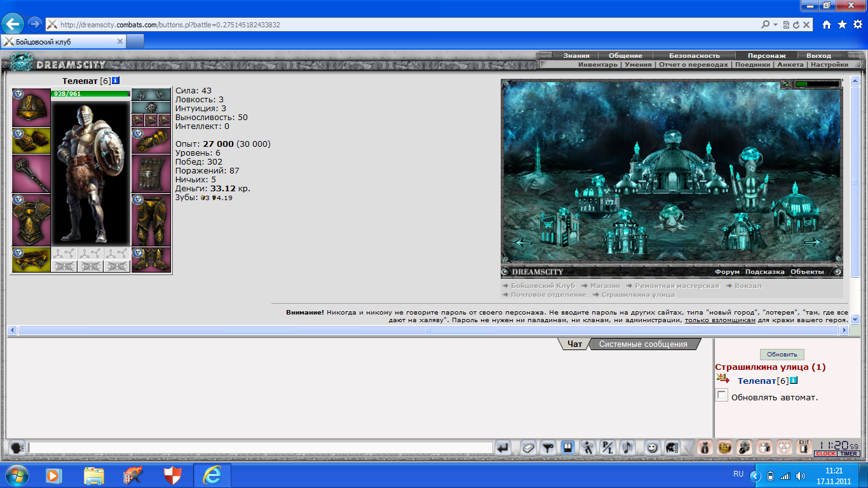
Task: Open Настройки submenu link
Action: point(829,65)
